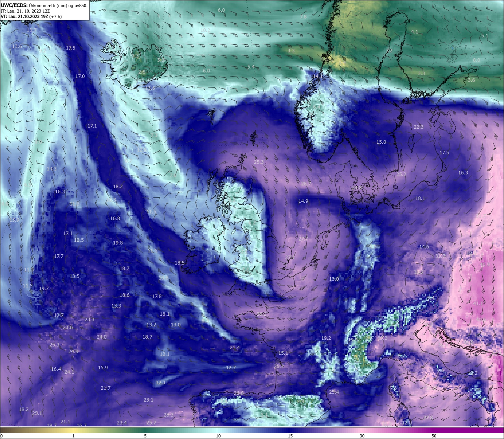
Task: Click the 15.9 value label
Action: pos(103,368)
